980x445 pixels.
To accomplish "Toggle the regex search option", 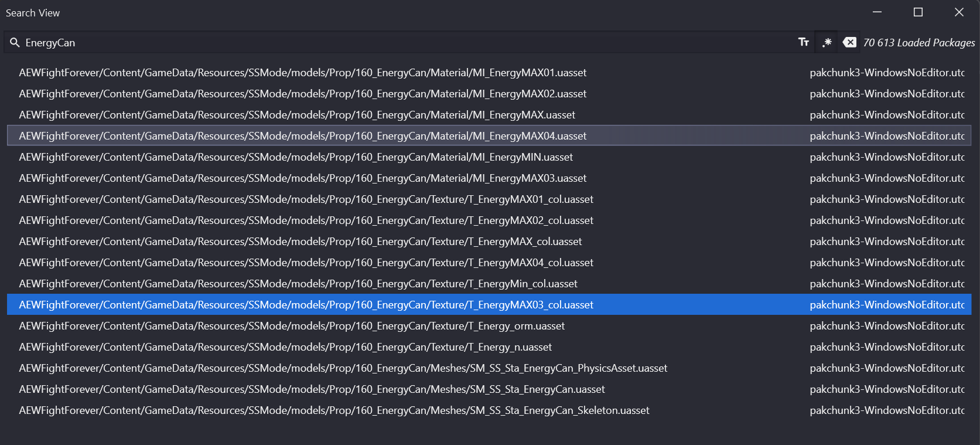I will click(x=827, y=42).
